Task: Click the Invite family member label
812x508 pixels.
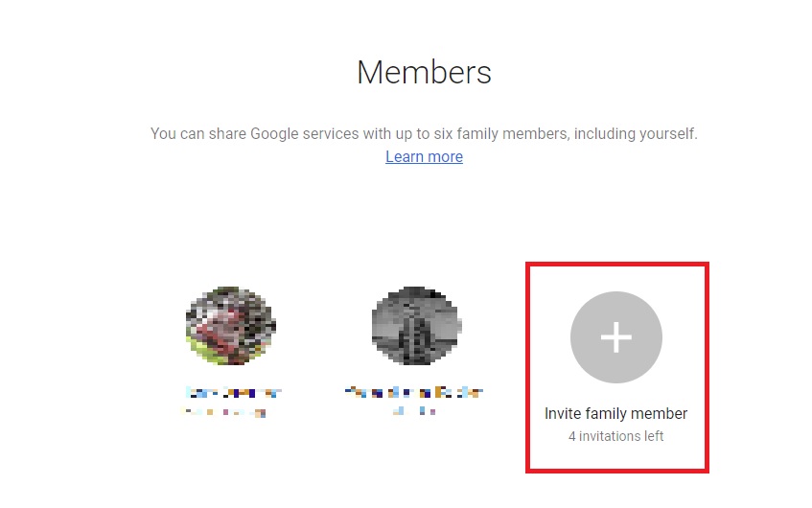Action: [x=615, y=413]
